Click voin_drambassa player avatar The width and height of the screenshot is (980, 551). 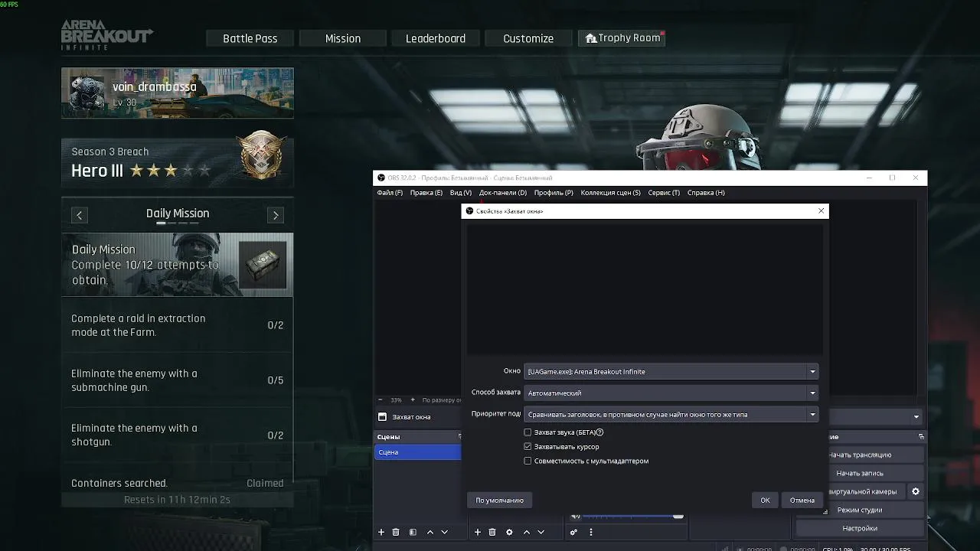[x=87, y=93]
